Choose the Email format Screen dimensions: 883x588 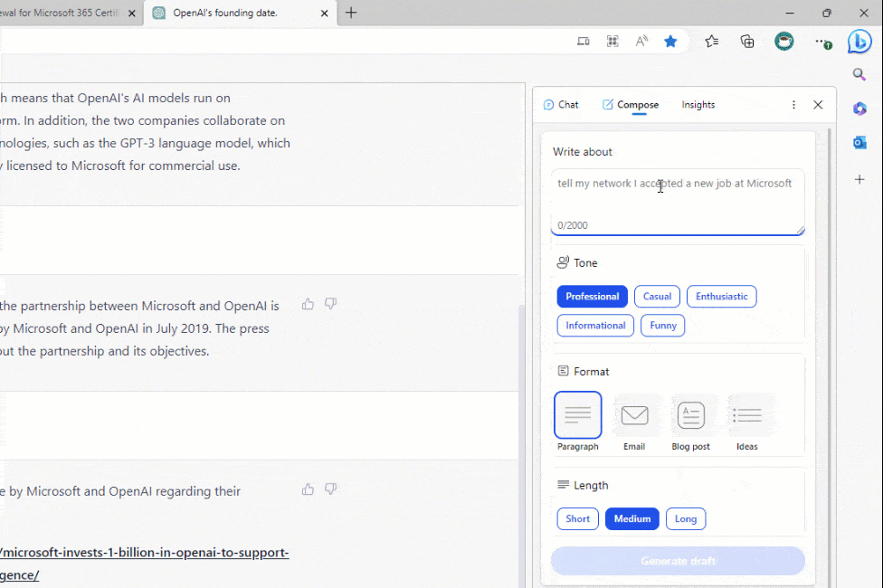634,422
